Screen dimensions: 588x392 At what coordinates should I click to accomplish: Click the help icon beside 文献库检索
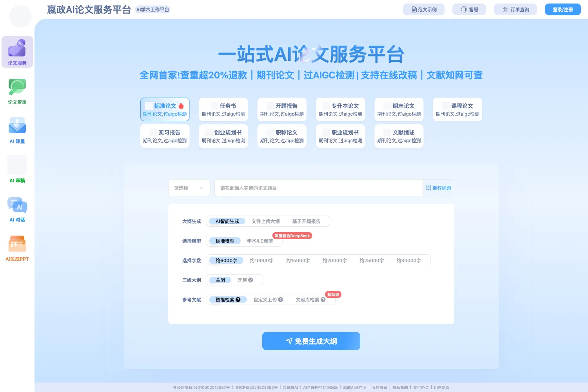[x=323, y=299]
